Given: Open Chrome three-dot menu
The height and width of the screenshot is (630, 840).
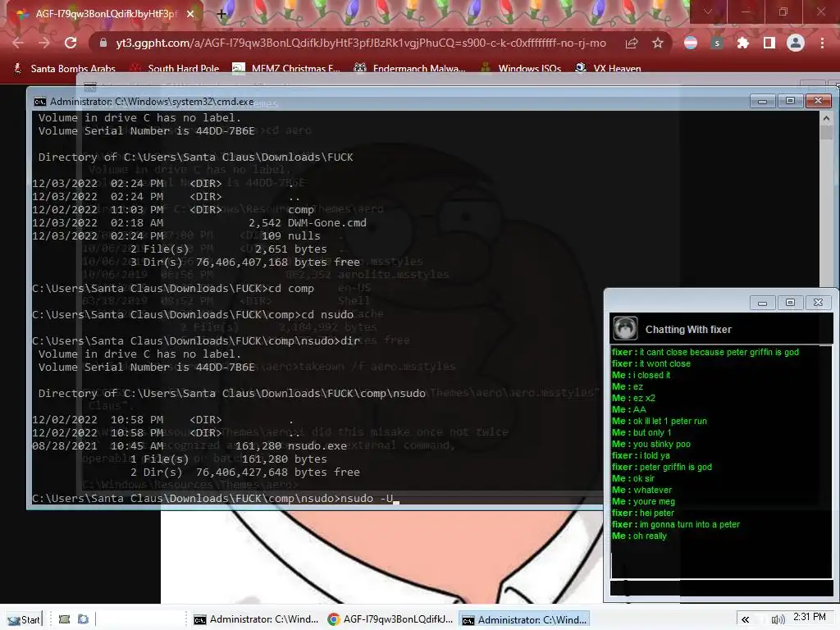Looking at the screenshot, I should 822,43.
